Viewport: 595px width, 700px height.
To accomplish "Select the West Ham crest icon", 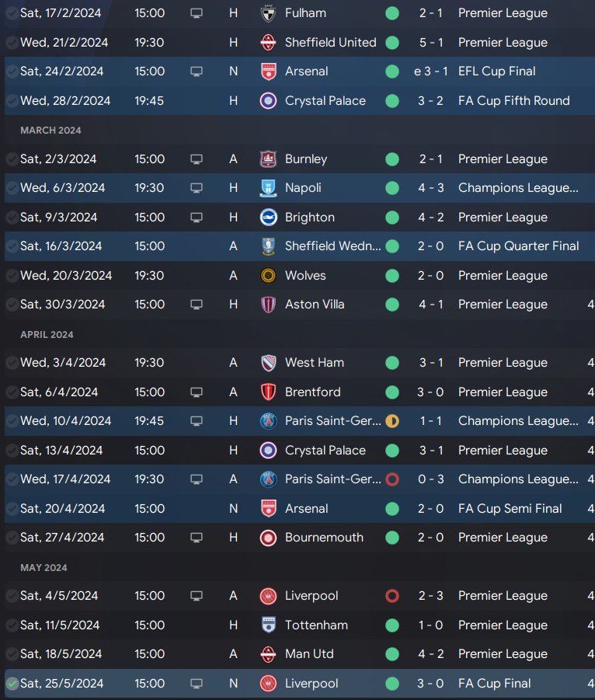I will click(x=268, y=363).
